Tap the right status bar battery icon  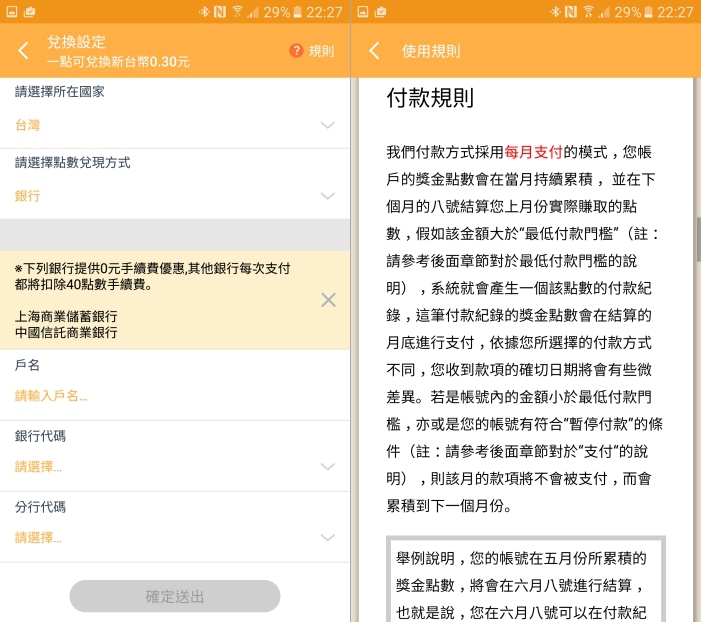coord(648,12)
